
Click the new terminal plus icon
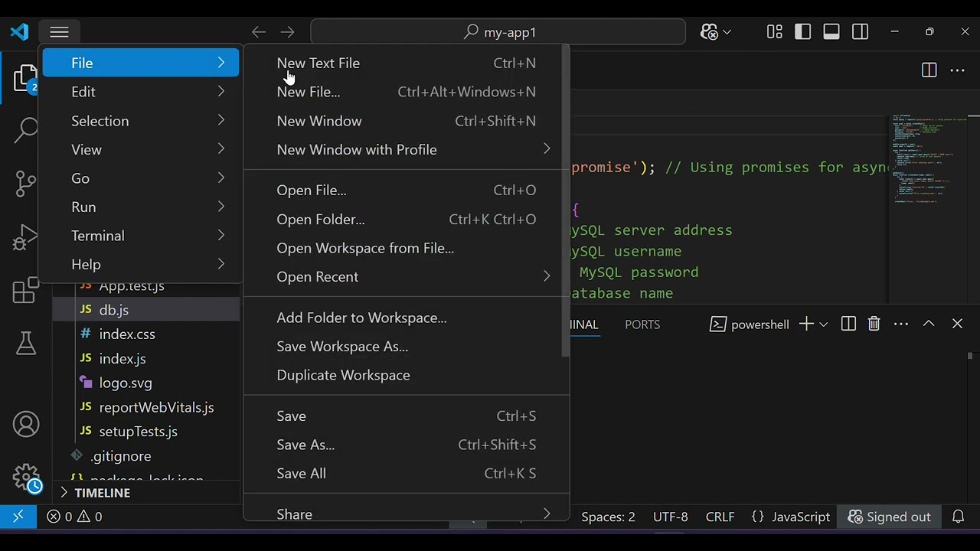805,324
